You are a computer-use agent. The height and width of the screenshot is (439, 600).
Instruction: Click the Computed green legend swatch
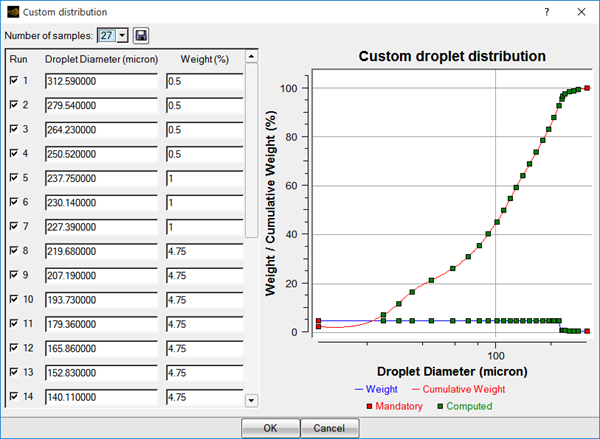pos(439,406)
